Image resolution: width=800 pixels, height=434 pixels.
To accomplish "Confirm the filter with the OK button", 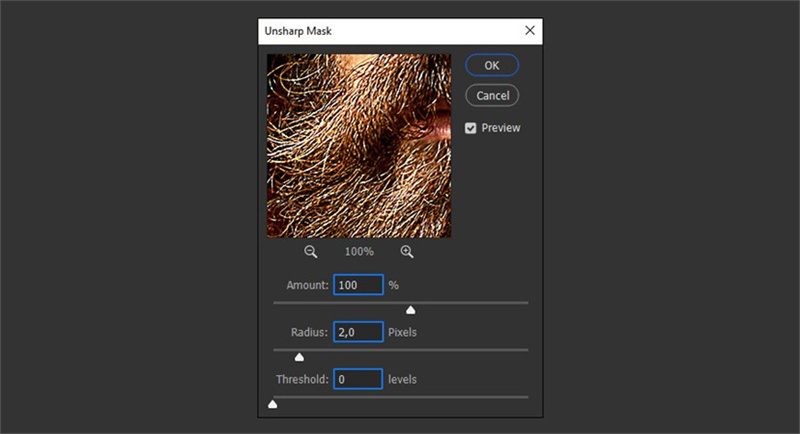I will click(x=492, y=65).
